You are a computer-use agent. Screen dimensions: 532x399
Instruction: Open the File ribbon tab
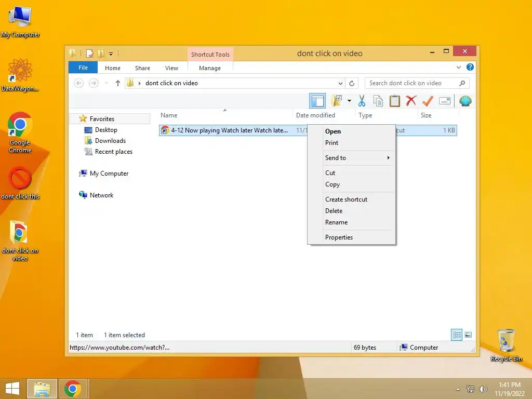83,68
